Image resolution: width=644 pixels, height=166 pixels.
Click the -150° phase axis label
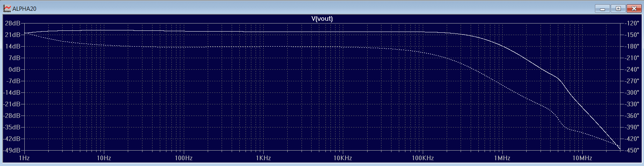coord(632,35)
